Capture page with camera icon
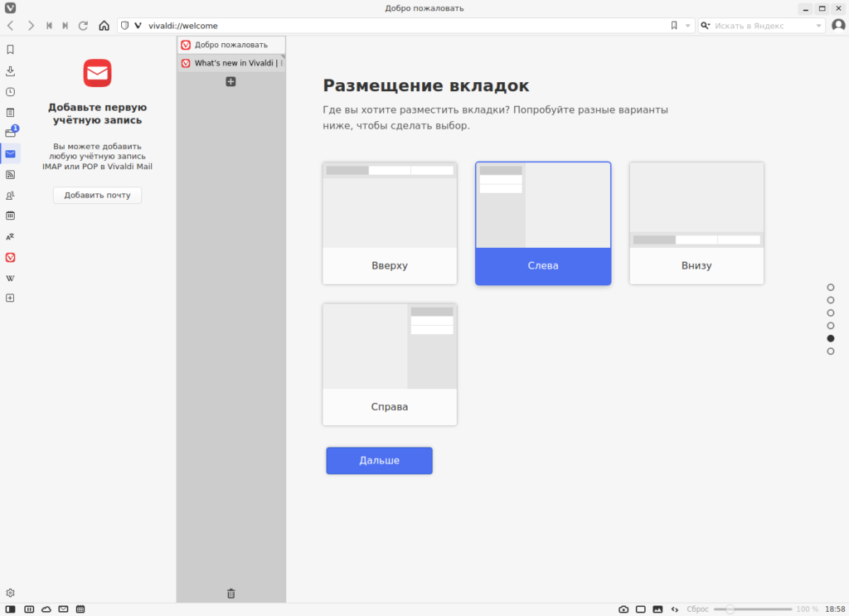 (623, 609)
